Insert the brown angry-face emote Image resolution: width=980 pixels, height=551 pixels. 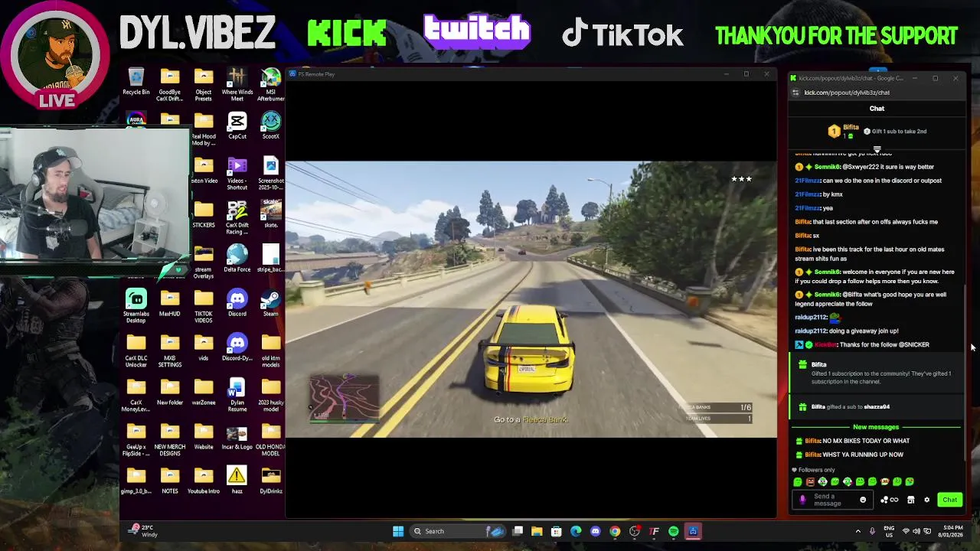(x=810, y=482)
